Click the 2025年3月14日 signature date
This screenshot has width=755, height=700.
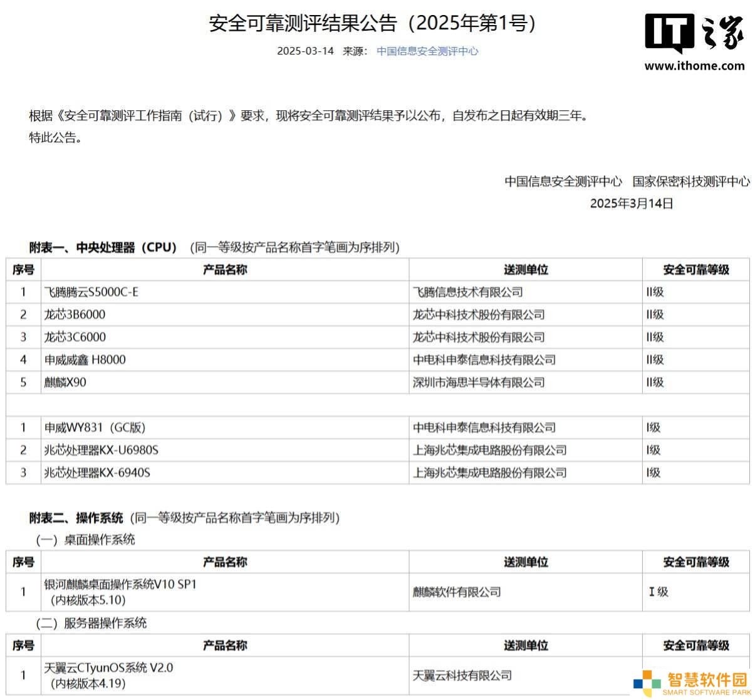coord(632,203)
